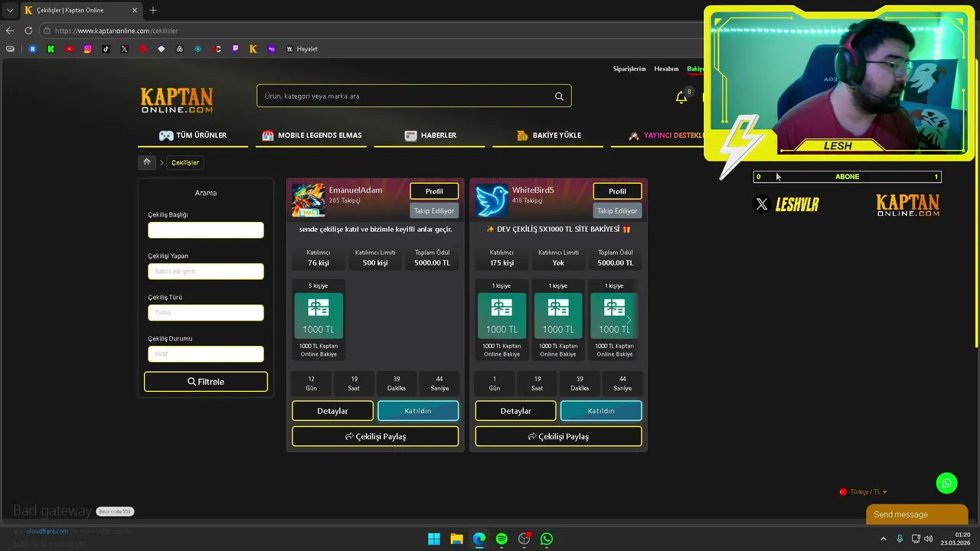This screenshot has height=551, width=980.
Task: Click the home breadcrumb icon
Action: click(147, 162)
